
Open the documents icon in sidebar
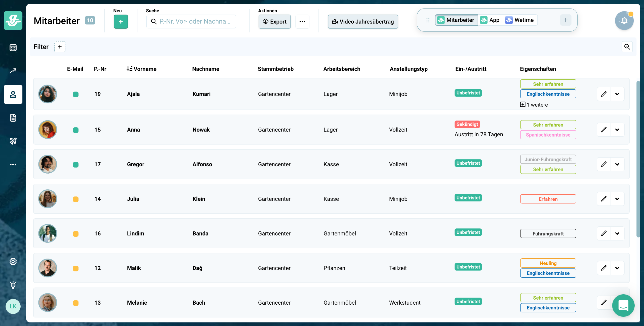coord(13,118)
